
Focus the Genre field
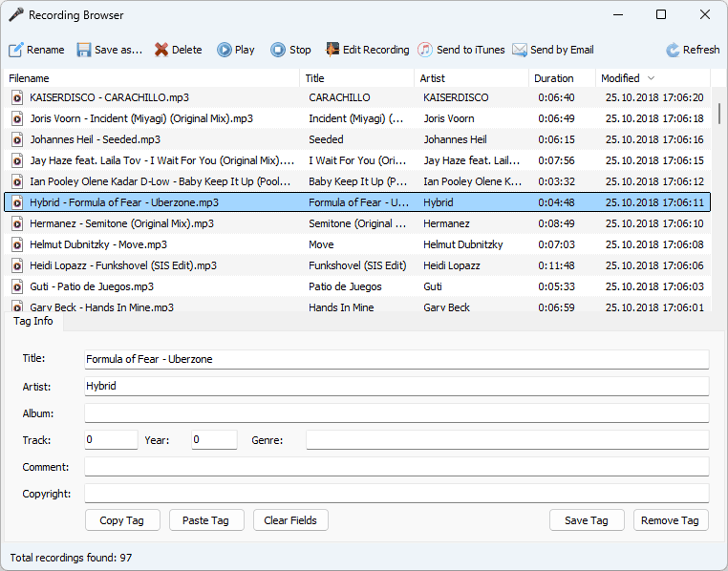tap(507, 440)
